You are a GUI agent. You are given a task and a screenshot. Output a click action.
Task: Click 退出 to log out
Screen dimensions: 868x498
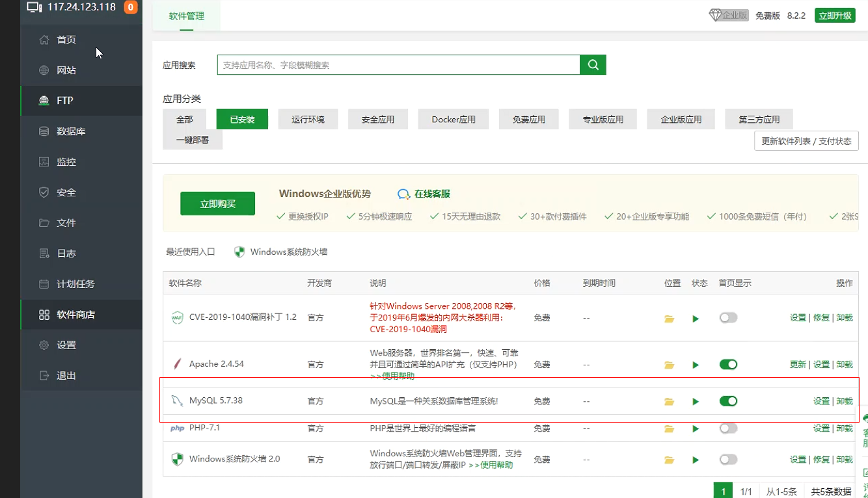[81, 376]
